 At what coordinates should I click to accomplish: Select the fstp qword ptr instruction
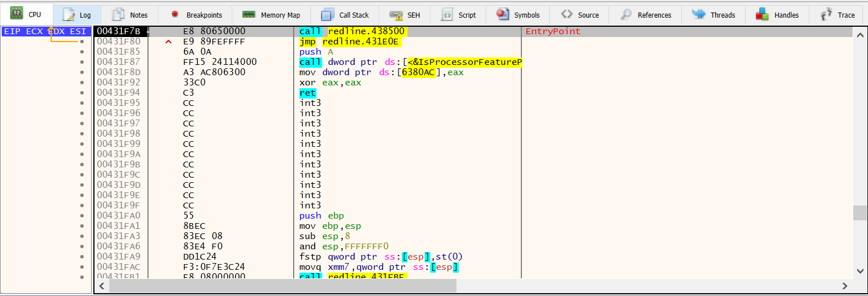(x=381, y=257)
